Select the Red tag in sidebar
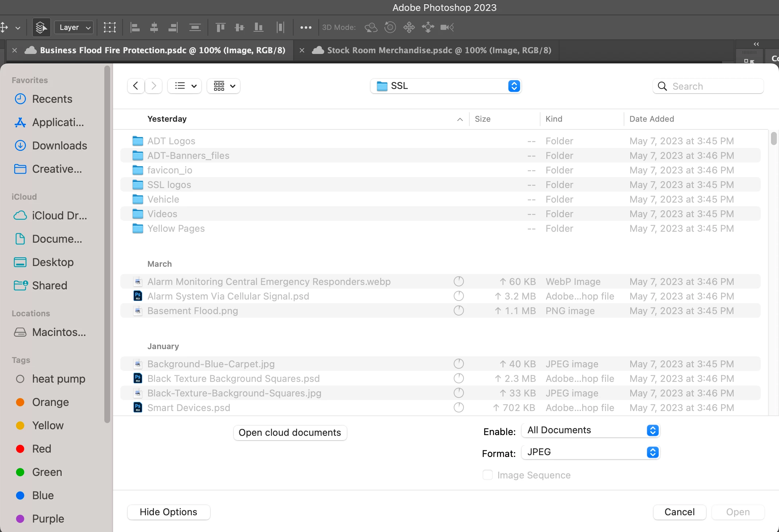 tap(42, 449)
